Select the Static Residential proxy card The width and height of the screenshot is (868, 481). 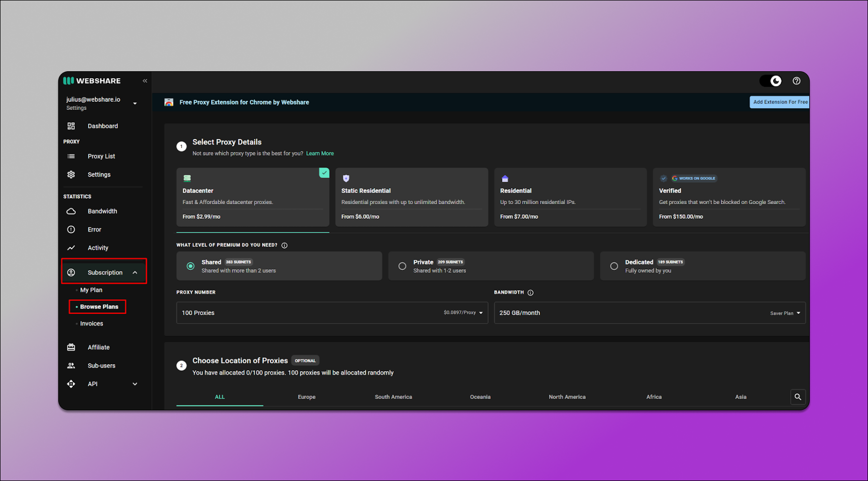coord(412,197)
